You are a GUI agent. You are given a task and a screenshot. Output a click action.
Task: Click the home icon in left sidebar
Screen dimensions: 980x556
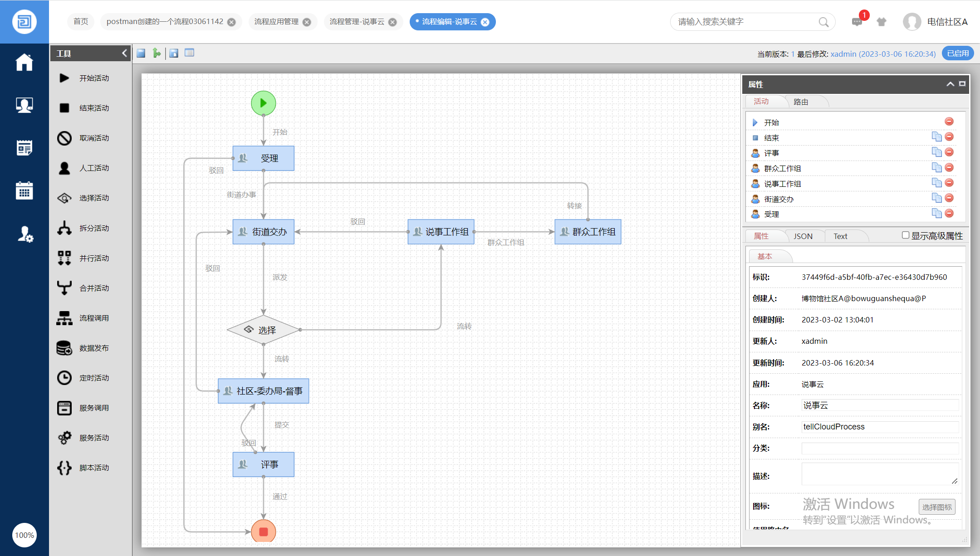coord(24,62)
